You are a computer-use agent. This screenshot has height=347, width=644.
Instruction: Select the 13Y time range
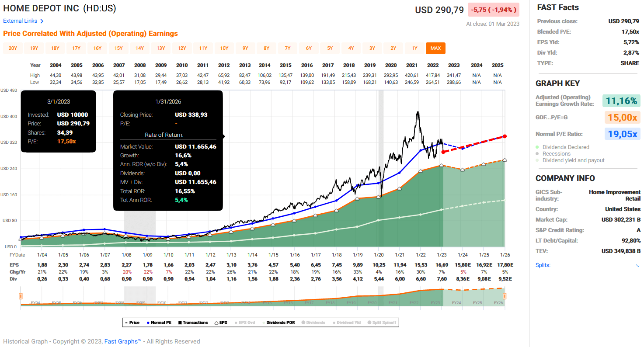point(161,48)
